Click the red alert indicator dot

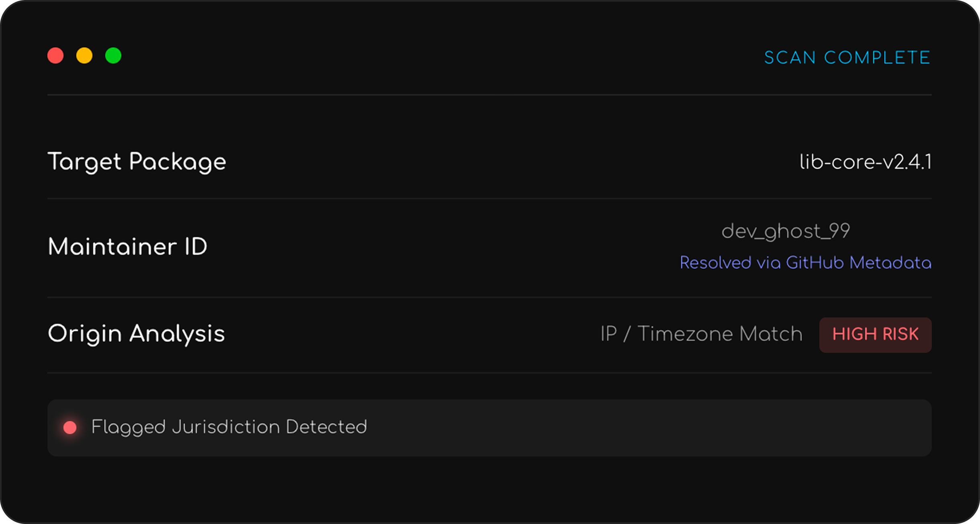[x=70, y=428]
